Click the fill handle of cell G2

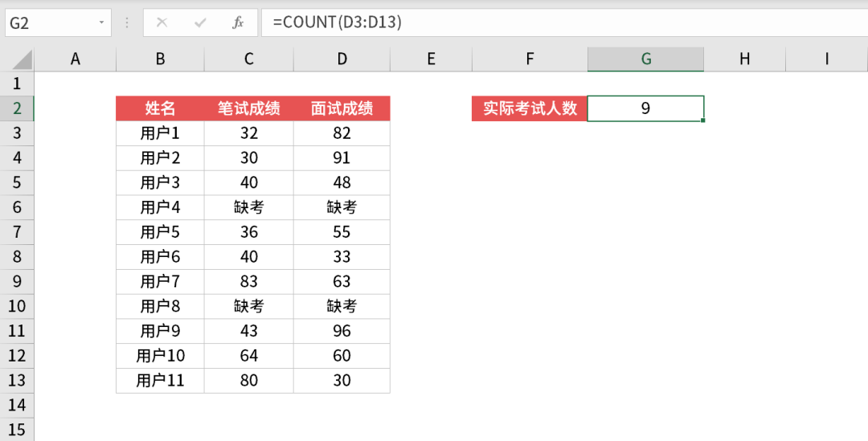pyautogui.click(x=703, y=120)
